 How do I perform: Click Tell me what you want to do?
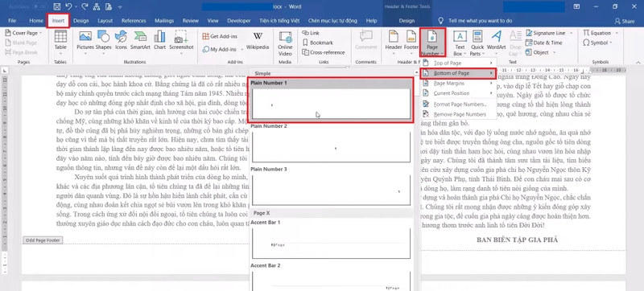476,20
